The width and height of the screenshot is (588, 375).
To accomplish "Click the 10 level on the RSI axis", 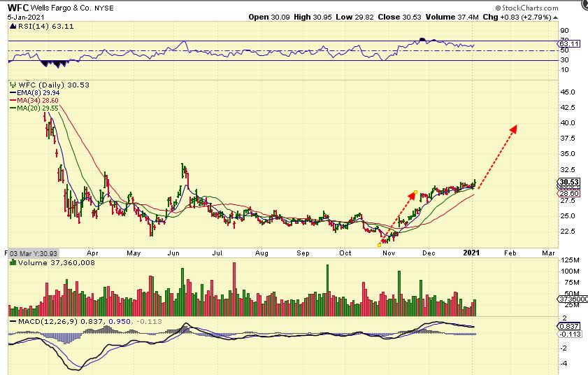I will click(x=564, y=70).
